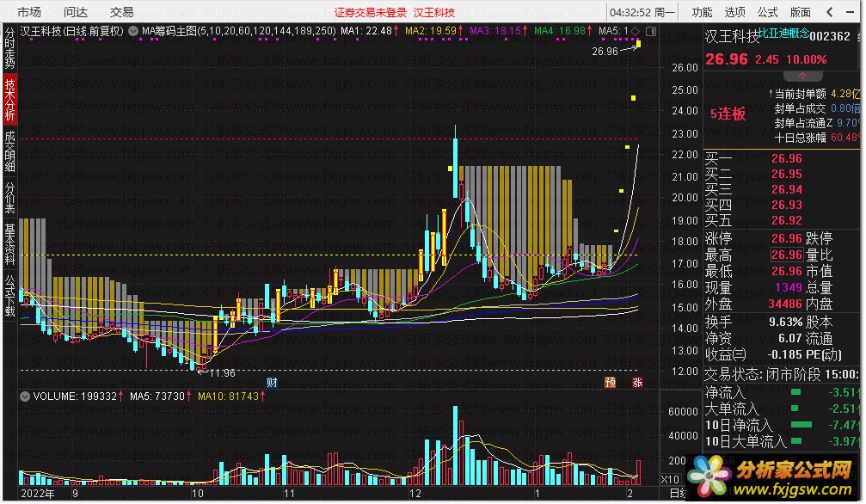Viewport: 866px width, 504px height.
Task: Click the 大单流入 row
Action: [x=781, y=409]
